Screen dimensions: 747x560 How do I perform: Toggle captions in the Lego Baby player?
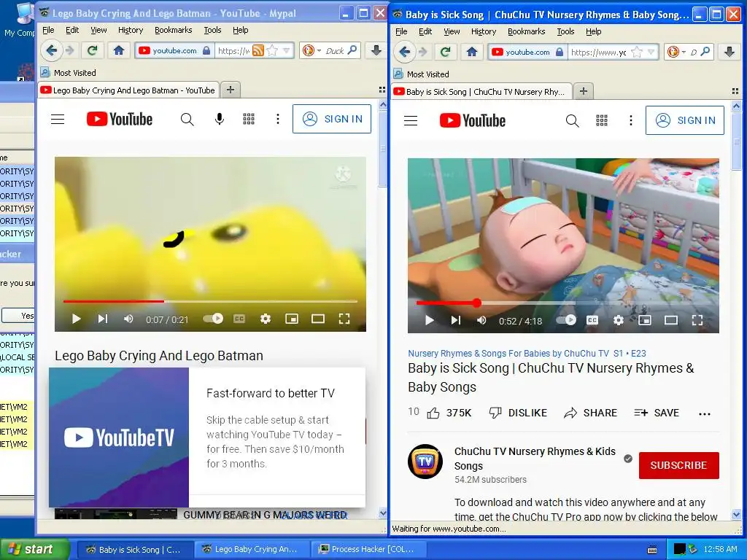[x=239, y=319]
